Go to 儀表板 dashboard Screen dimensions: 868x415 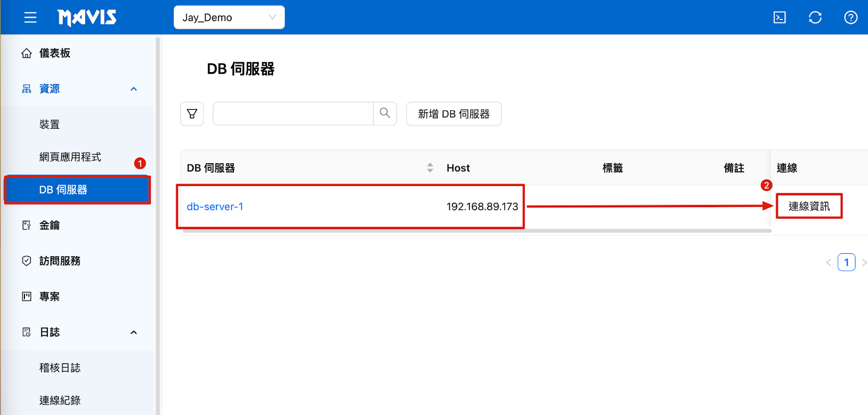(x=54, y=53)
